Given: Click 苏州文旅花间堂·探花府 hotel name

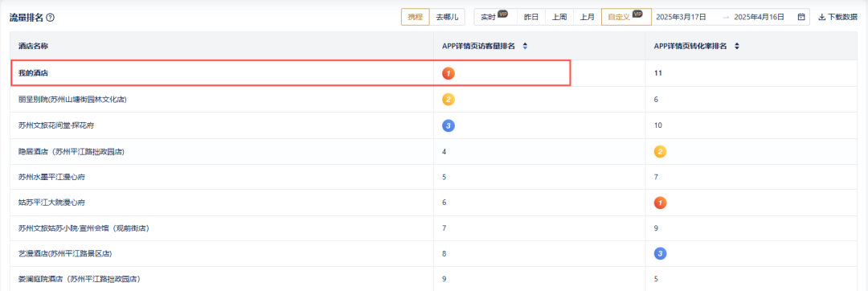Looking at the screenshot, I should tap(56, 125).
